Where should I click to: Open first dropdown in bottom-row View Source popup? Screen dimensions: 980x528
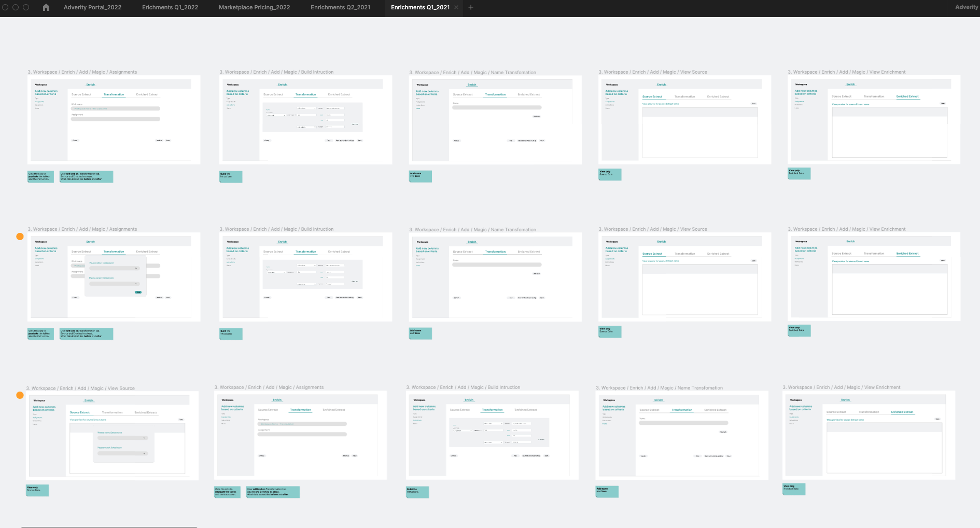(123, 438)
